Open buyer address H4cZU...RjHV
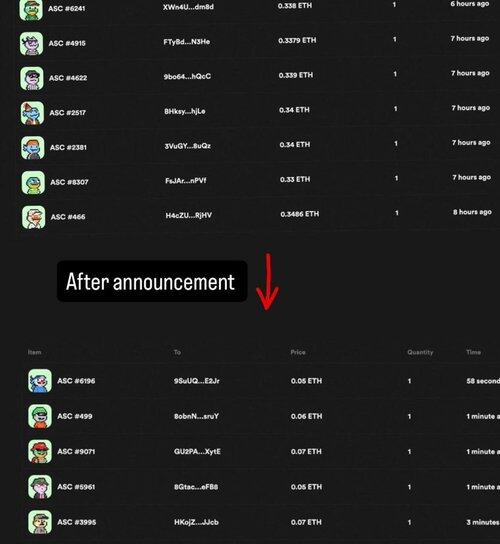 [x=189, y=215]
